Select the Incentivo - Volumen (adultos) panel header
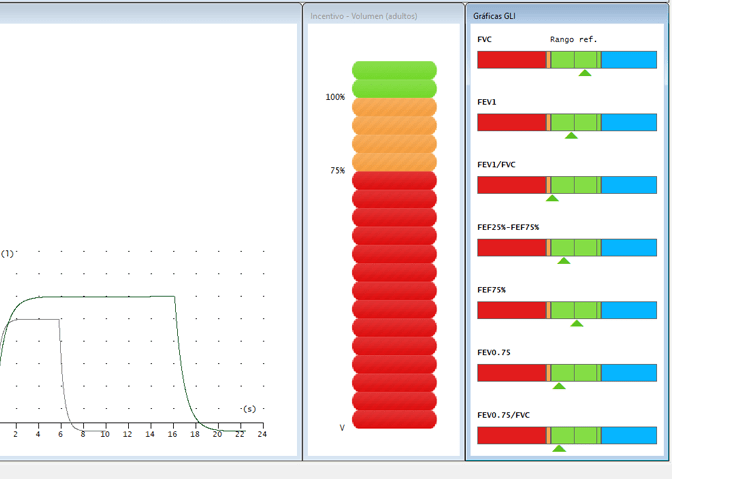 tap(364, 16)
